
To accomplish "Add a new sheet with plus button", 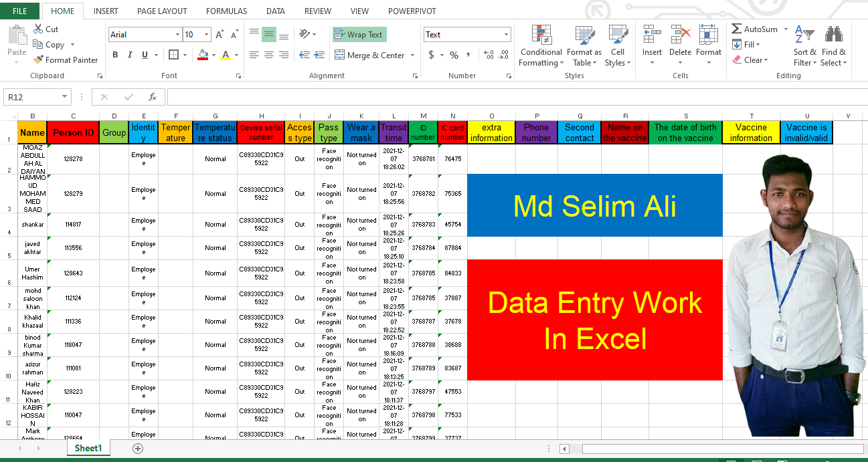I will click(138, 449).
